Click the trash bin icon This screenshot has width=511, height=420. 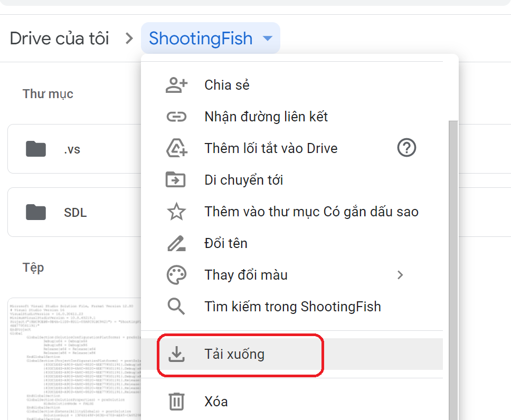click(x=176, y=402)
